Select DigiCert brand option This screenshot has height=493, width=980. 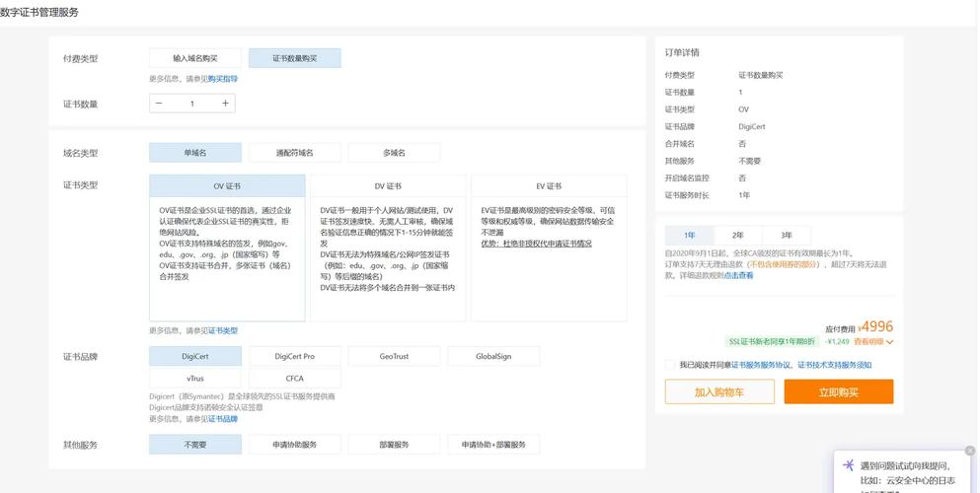pos(195,356)
